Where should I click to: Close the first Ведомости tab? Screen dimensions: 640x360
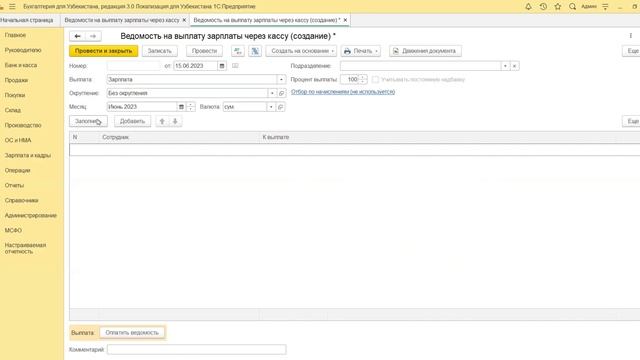[184, 20]
